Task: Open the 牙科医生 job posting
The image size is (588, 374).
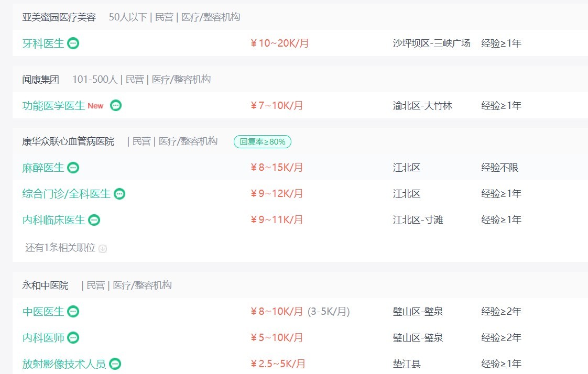Action: 43,43
